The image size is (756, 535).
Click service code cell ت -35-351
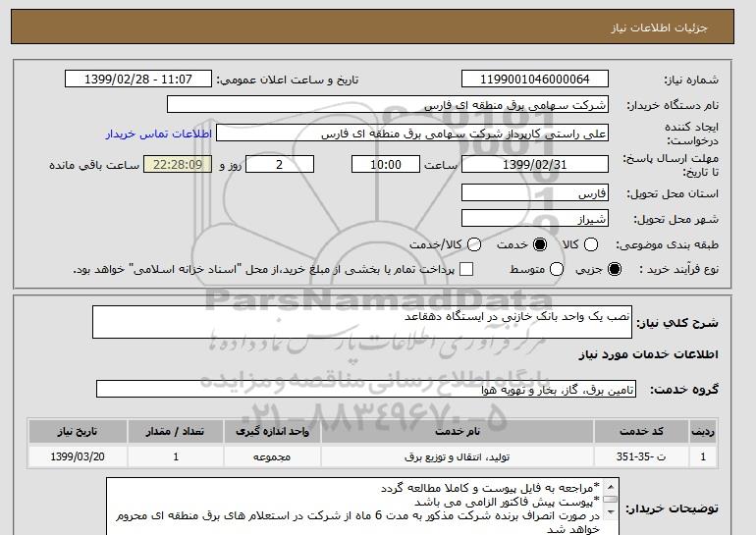pos(641,456)
